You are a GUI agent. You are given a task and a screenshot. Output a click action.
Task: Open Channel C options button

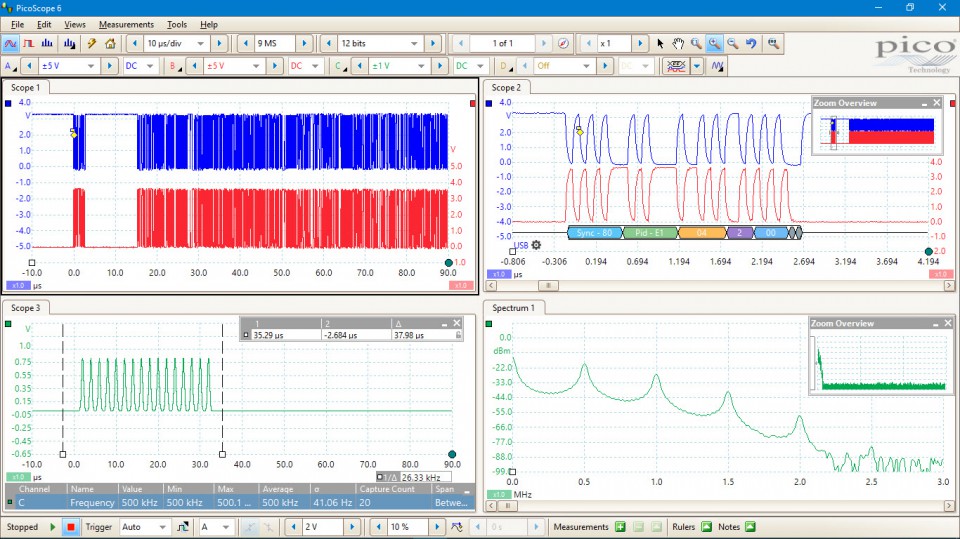pos(338,66)
